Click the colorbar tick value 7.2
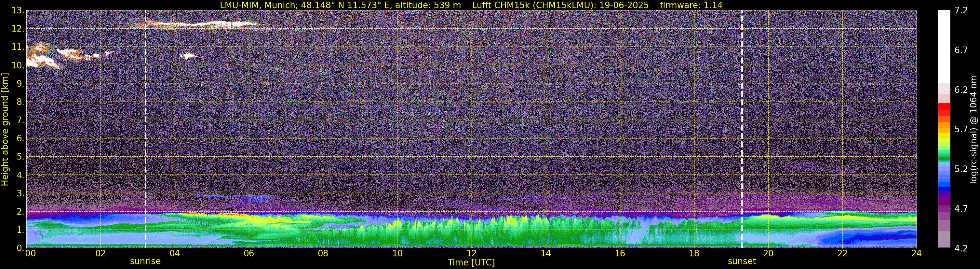The width and height of the screenshot is (980, 269). click(961, 10)
